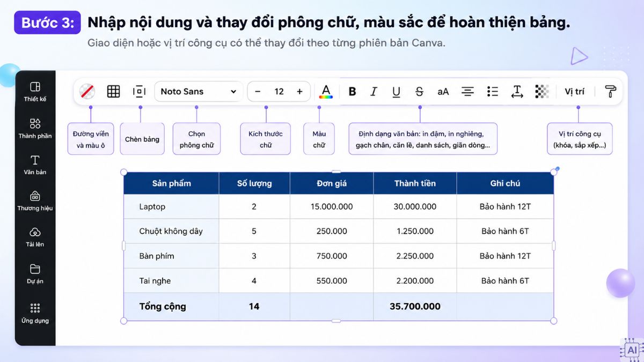Click the 1.250.000 total cell
644x362 pixels.
pyautogui.click(x=415, y=231)
